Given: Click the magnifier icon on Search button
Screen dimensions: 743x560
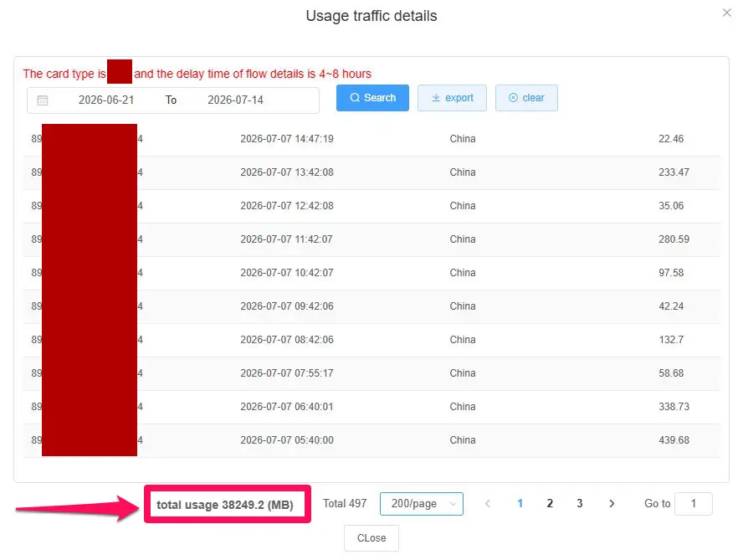Looking at the screenshot, I should pos(355,98).
